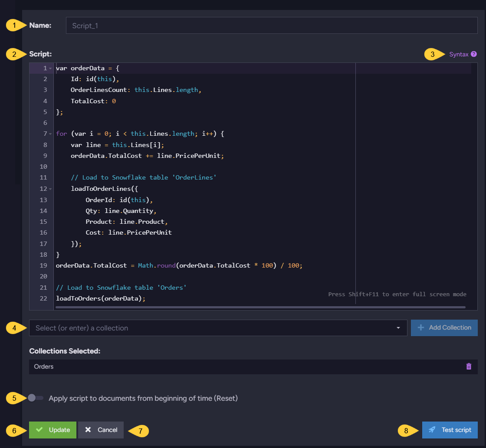Image resolution: width=486 pixels, height=448 pixels.
Task: Click the 'Script:' field label
Action: pyautogui.click(x=40, y=54)
